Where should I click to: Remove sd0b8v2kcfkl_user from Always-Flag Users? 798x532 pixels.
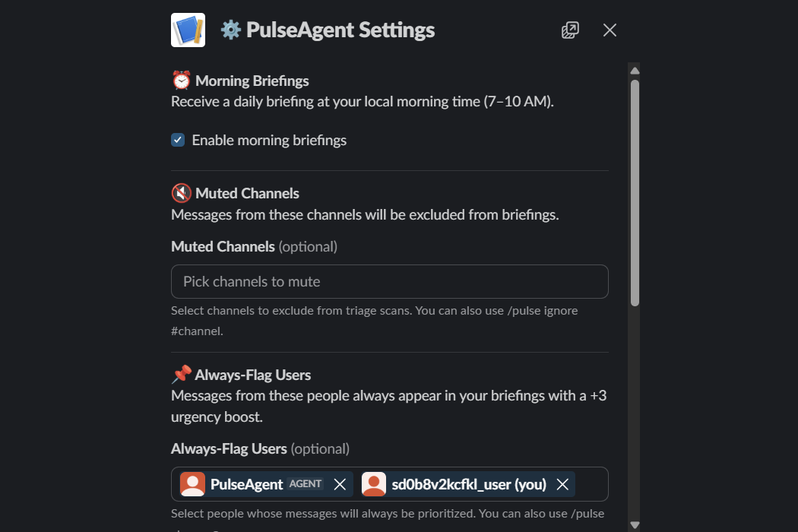pyautogui.click(x=562, y=484)
